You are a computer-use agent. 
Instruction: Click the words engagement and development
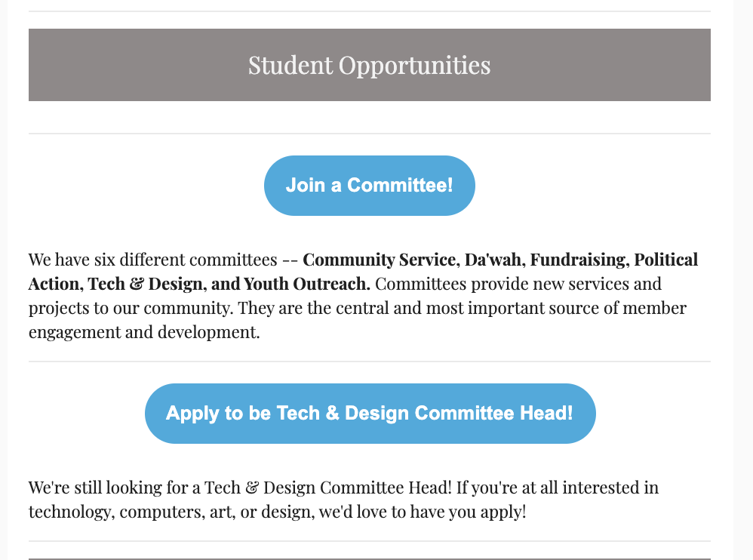click(143, 333)
